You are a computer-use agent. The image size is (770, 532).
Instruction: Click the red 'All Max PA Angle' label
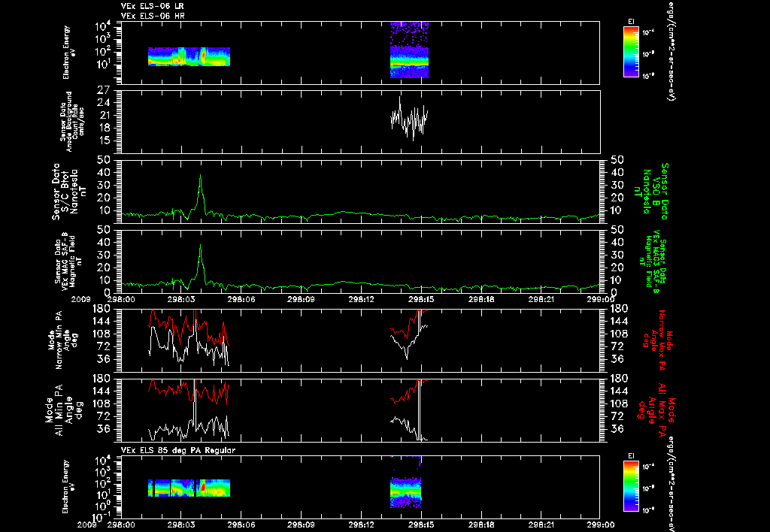(656, 410)
